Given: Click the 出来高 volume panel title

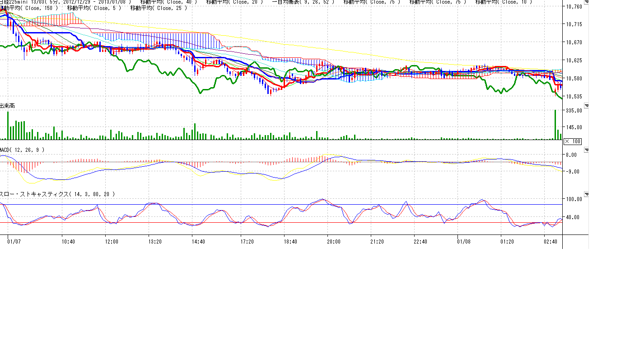Looking at the screenshot, I should [7, 106].
